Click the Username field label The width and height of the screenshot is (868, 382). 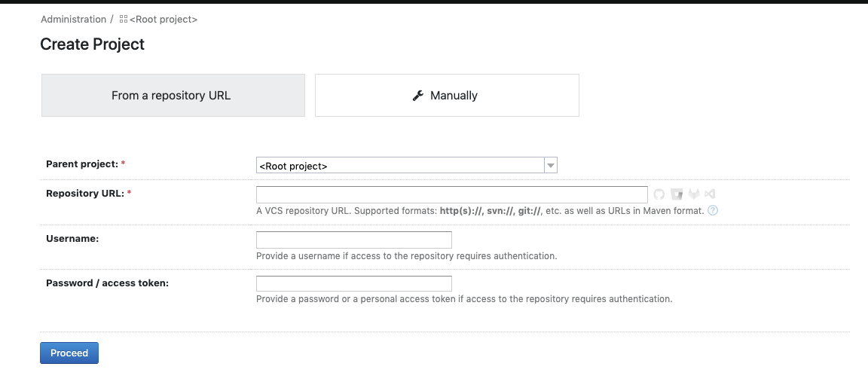click(72, 239)
